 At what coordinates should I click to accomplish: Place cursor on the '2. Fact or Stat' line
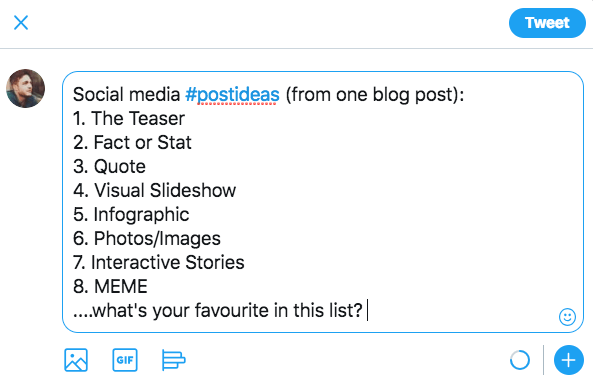pyautogui.click(x=132, y=143)
